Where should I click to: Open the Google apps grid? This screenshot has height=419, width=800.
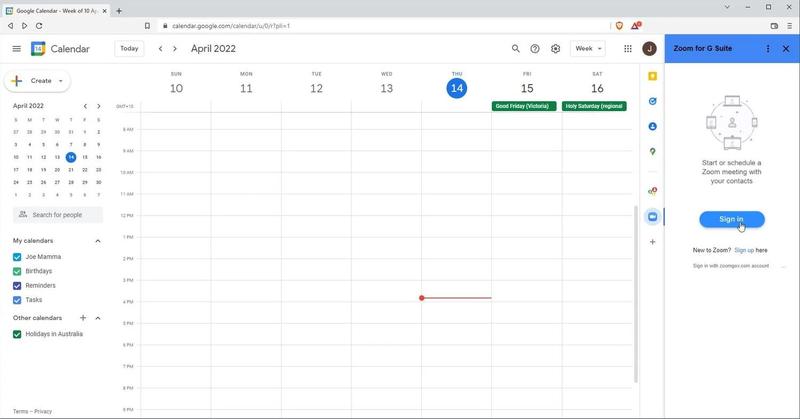[628, 48]
